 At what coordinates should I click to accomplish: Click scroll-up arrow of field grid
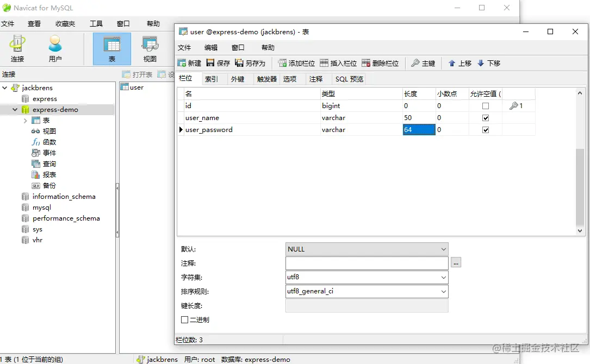pyautogui.click(x=580, y=93)
